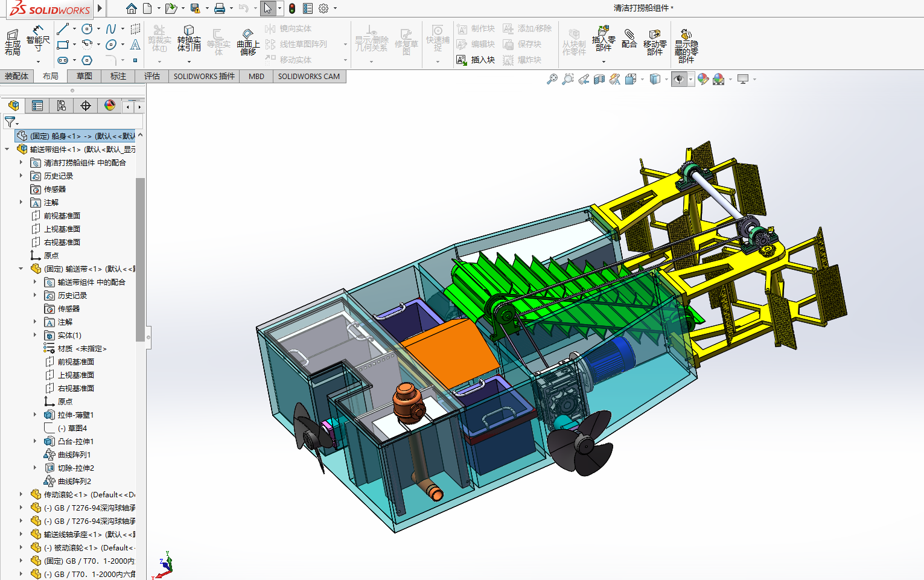Viewport: 924px width, 580px height.
Task: Activate Zoom to Area magnifier
Action: coord(567,79)
